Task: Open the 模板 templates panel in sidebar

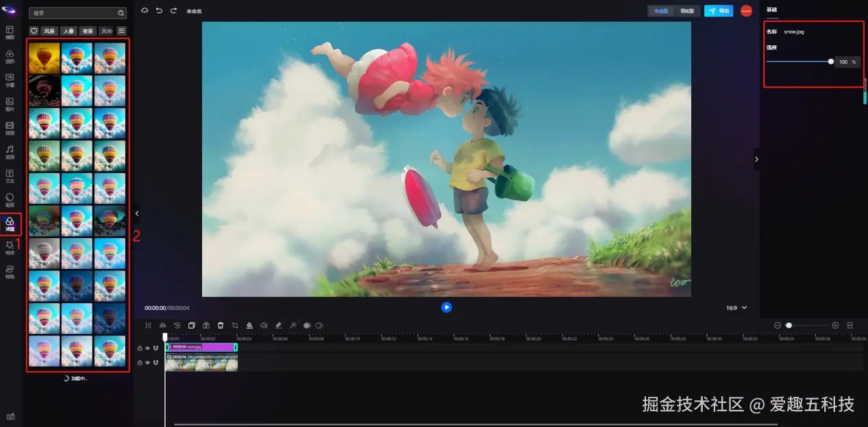Action: pos(10,33)
